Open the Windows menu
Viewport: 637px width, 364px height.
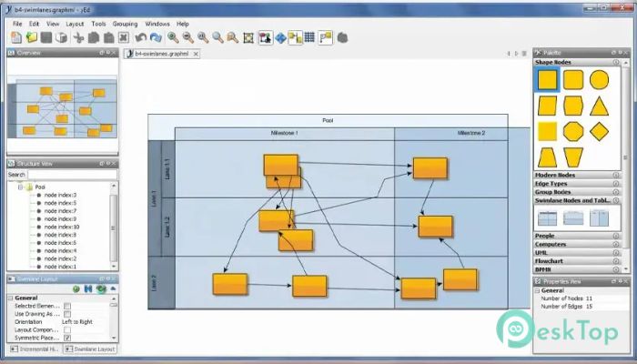[x=157, y=24]
